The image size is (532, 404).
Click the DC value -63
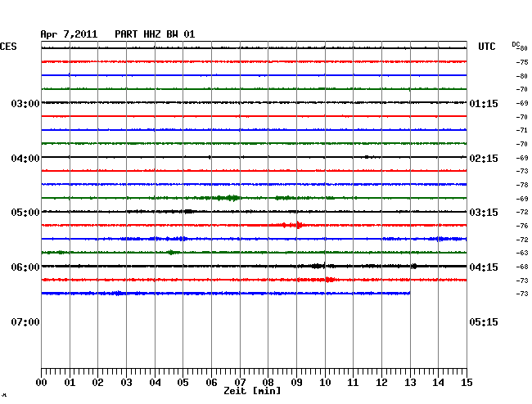(x=521, y=254)
